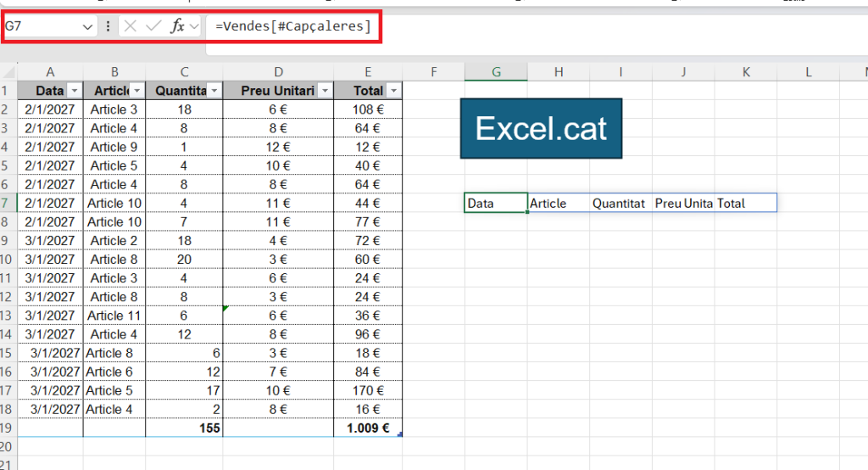Click the Quantitat total cell showing 155
The width and height of the screenshot is (868, 470).
pos(184,428)
